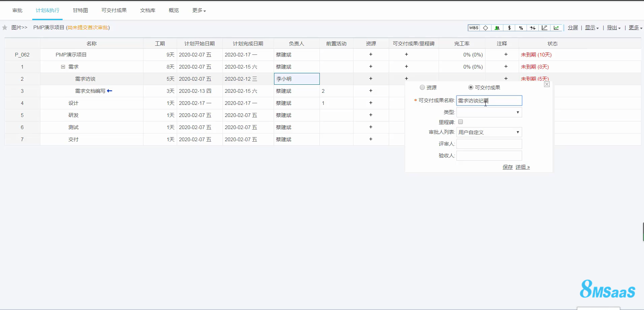Click the 图片>> breadcrumb link
The image size is (644, 310).
click(19, 28)
